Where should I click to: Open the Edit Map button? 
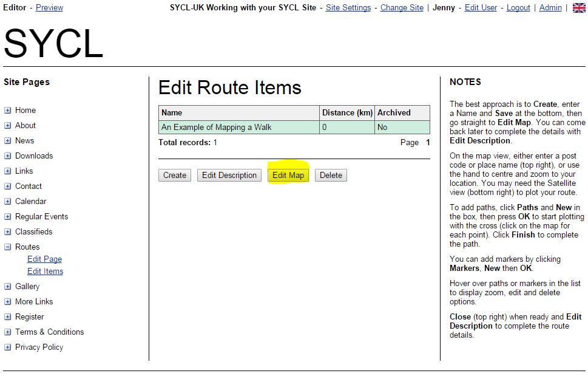(x=288, y=175)
